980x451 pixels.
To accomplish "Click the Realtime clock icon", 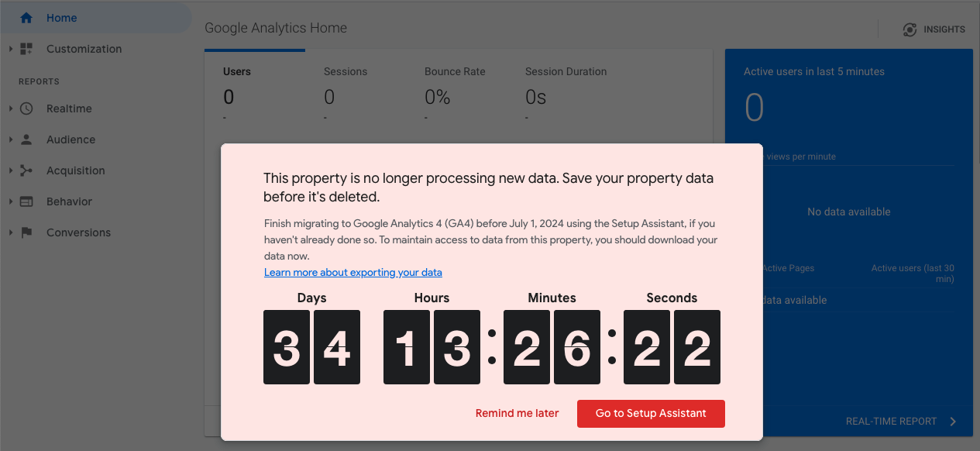I will [26, 108].
